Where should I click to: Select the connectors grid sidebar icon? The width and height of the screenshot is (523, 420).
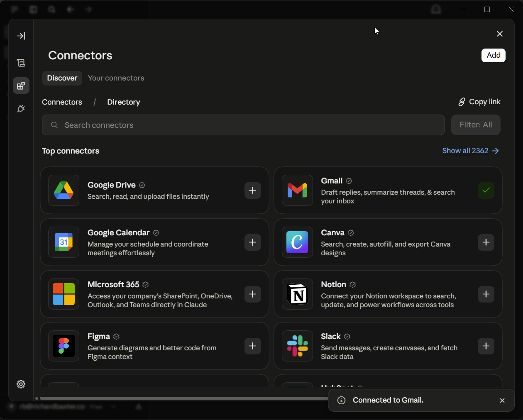pos(21,86)
